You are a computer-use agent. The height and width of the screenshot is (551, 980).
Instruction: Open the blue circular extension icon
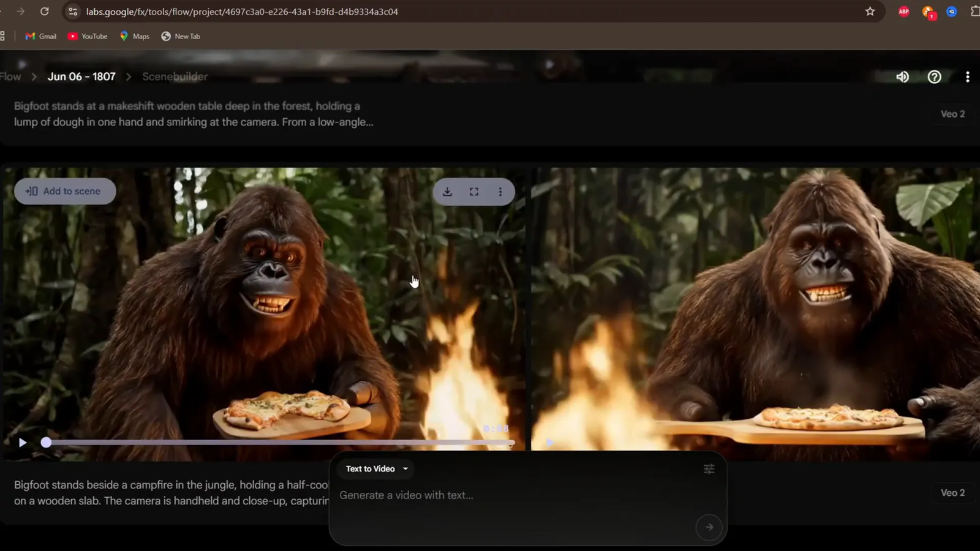pyautogui.click(x=951, y=12)
